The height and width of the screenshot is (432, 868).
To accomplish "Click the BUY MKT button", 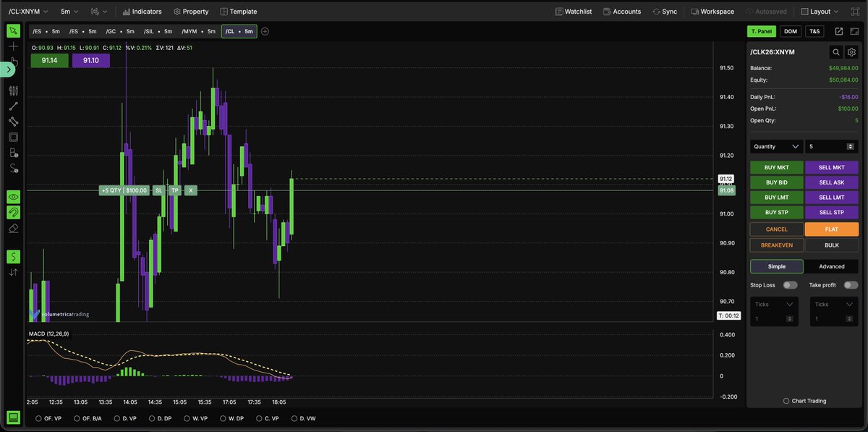I will 776,167.
